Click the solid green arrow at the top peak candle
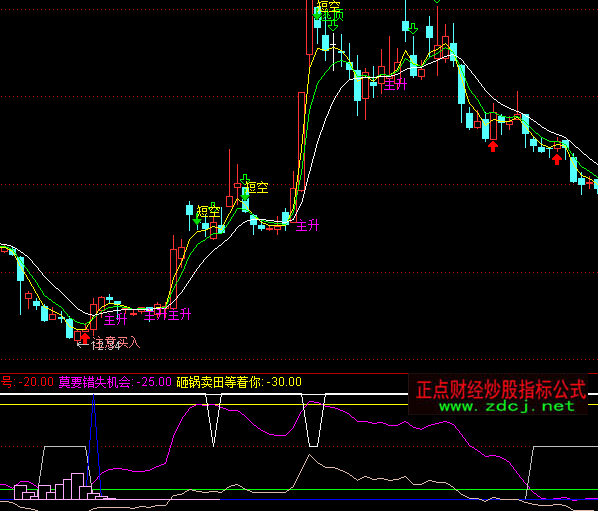This screenshot has height=511, width=598. pos(317,13)
